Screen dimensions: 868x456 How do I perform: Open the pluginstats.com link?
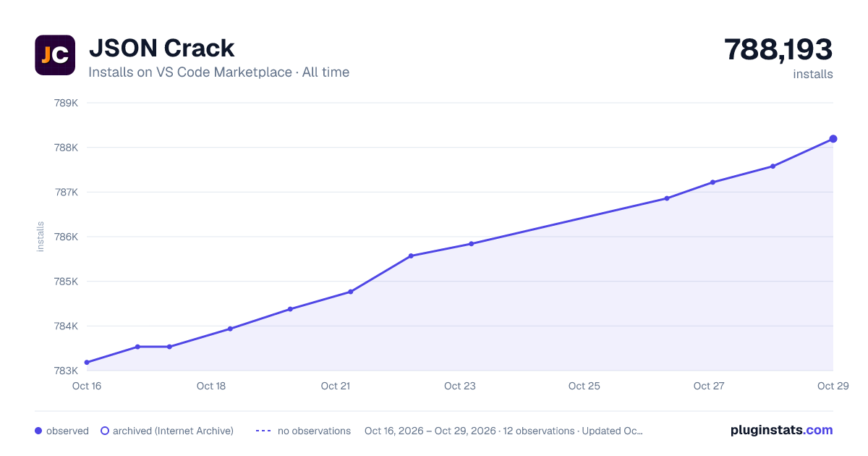click(x=782, y=430)
